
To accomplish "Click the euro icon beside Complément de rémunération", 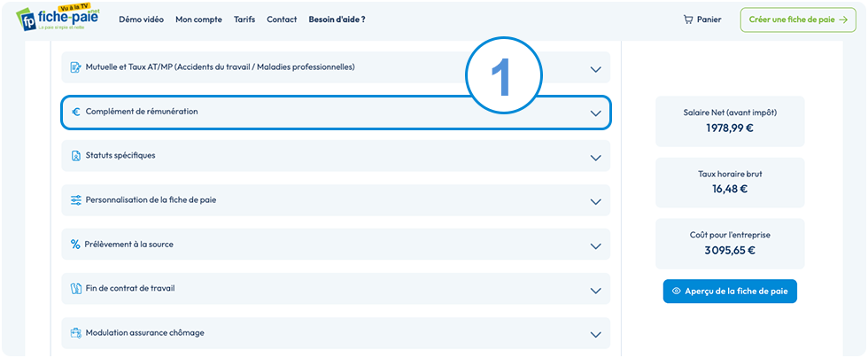I will [x=76, y=112].
